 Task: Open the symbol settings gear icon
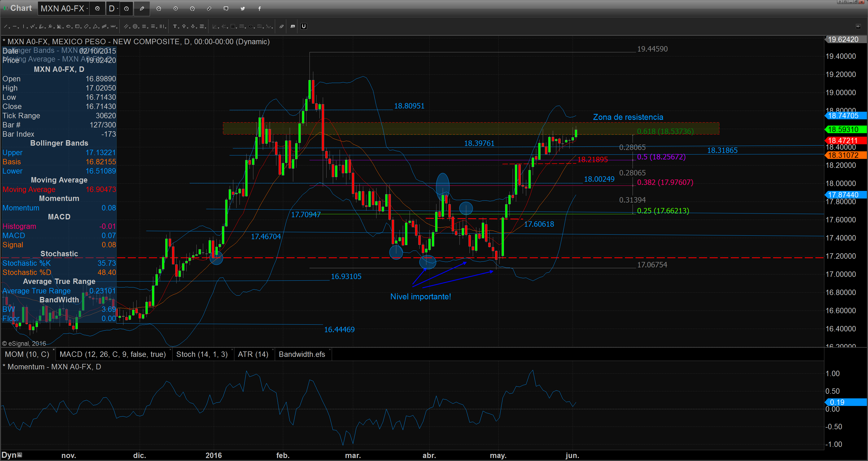pyautogui.click(x=97, y=9)
